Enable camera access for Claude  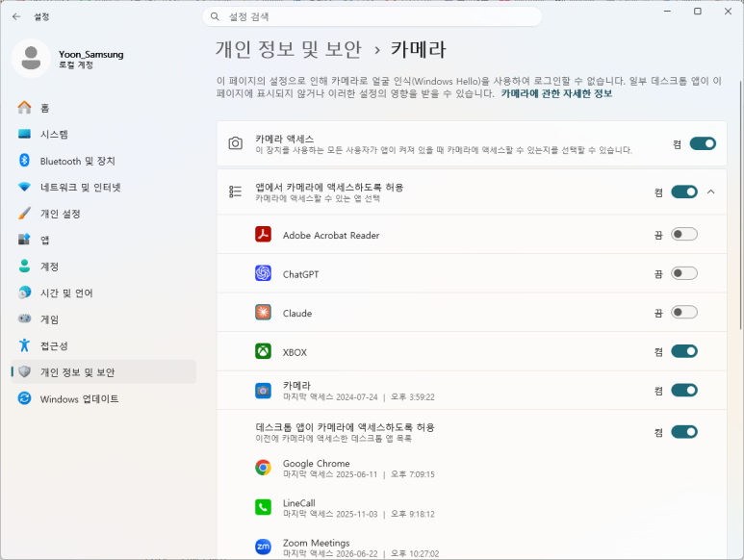(684, 313)
